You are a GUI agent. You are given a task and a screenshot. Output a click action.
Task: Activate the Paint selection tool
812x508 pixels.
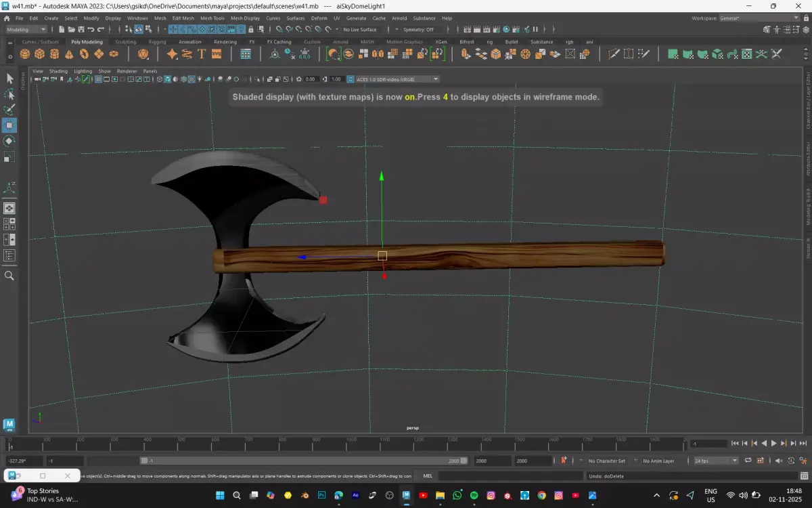pyautogui.click(x=9, y=110)
